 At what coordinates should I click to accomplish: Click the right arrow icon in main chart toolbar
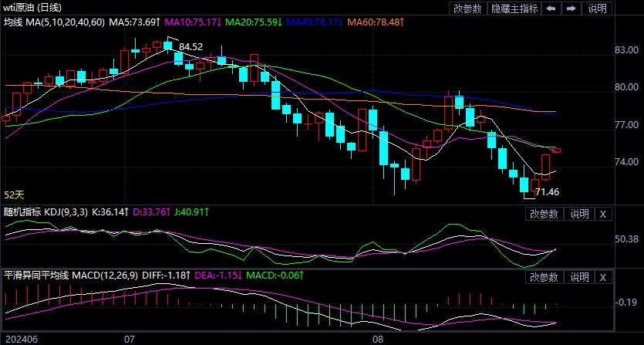571,8
